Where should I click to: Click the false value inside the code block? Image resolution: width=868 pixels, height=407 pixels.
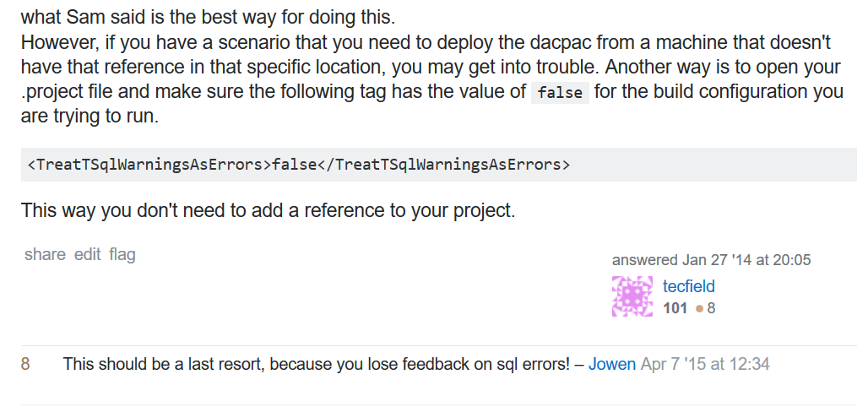(296, 165)
